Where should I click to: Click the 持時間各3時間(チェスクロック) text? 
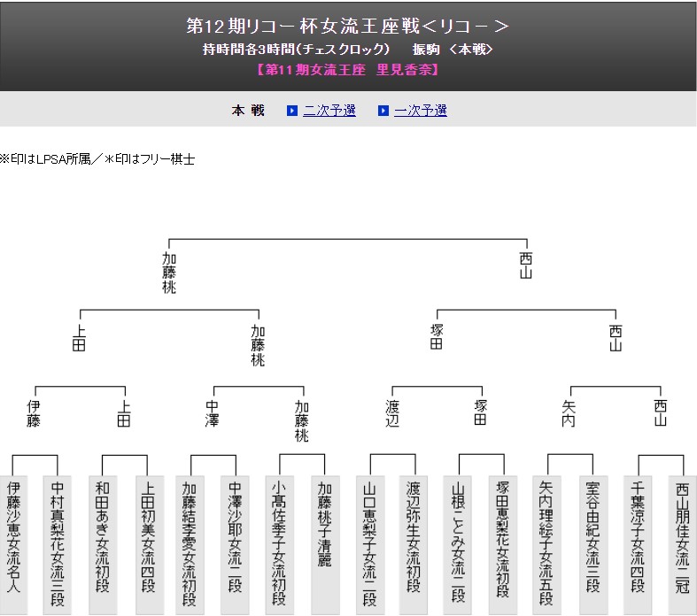click(296, 49)
